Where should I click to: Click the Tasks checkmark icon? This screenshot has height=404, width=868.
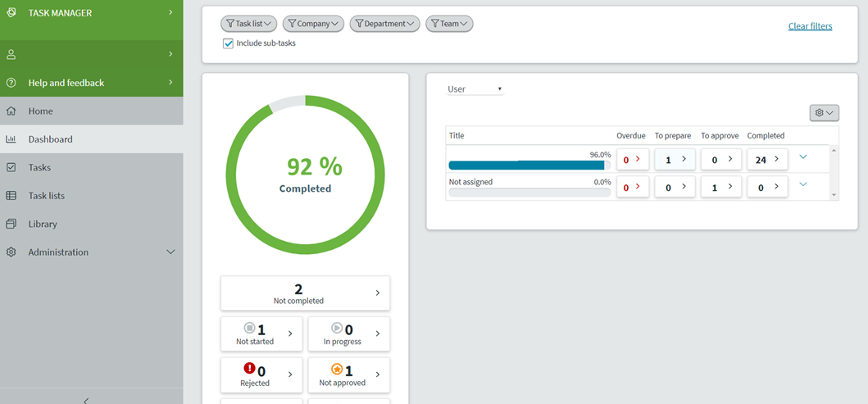click(x=11, y=167)
